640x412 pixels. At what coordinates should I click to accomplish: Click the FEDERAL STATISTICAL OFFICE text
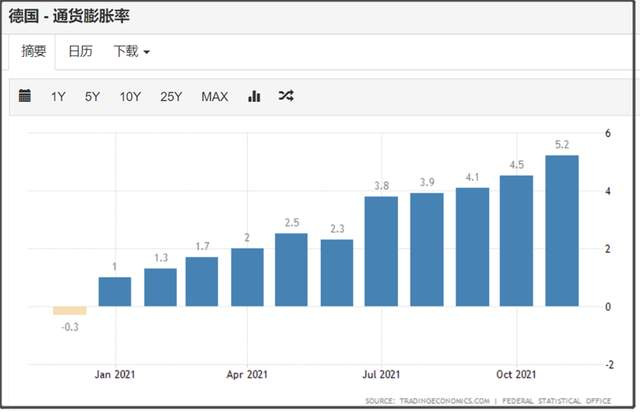[x=557, y=401]
